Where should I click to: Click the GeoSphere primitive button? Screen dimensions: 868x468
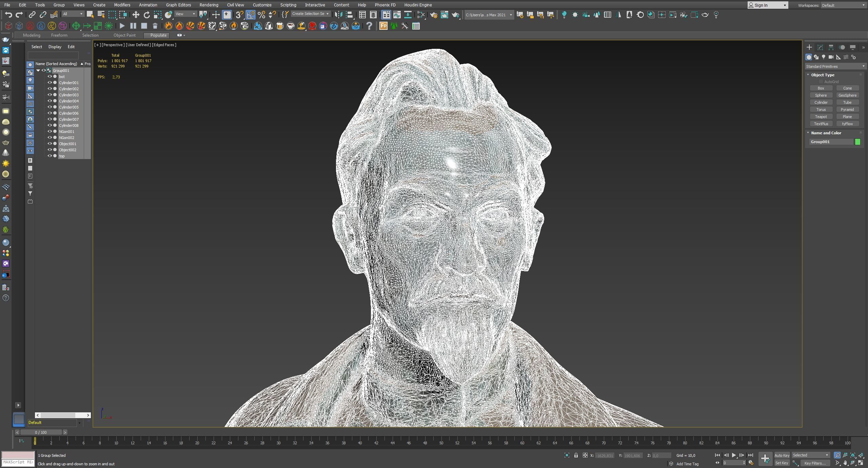point(847,95)
